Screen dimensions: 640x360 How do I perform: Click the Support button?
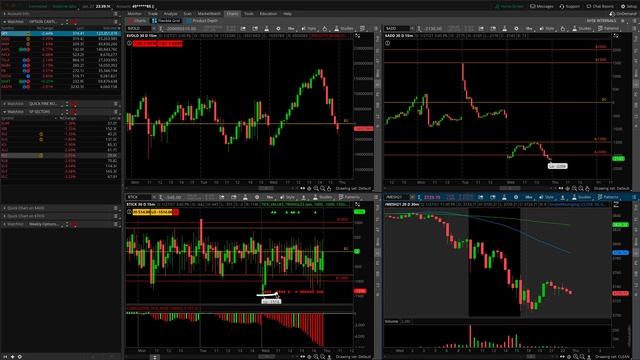coord(570,6)
